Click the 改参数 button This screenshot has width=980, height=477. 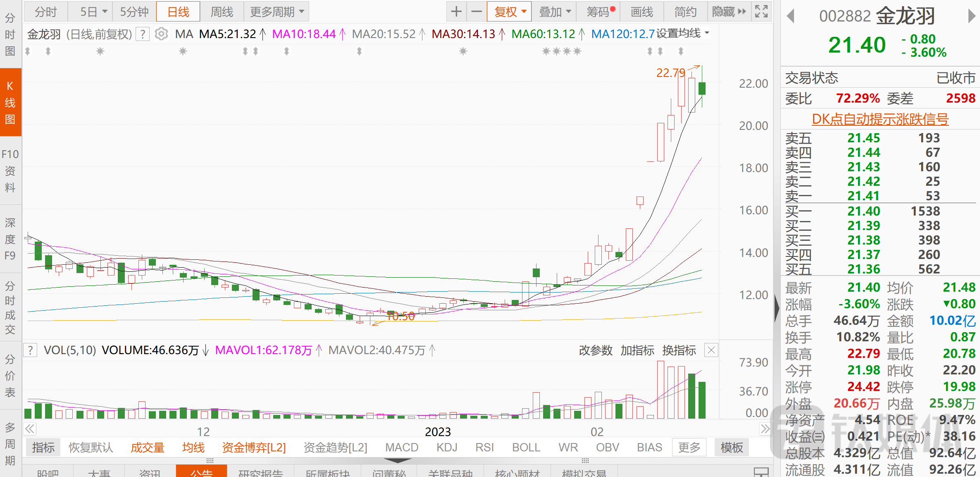point(596,350)
